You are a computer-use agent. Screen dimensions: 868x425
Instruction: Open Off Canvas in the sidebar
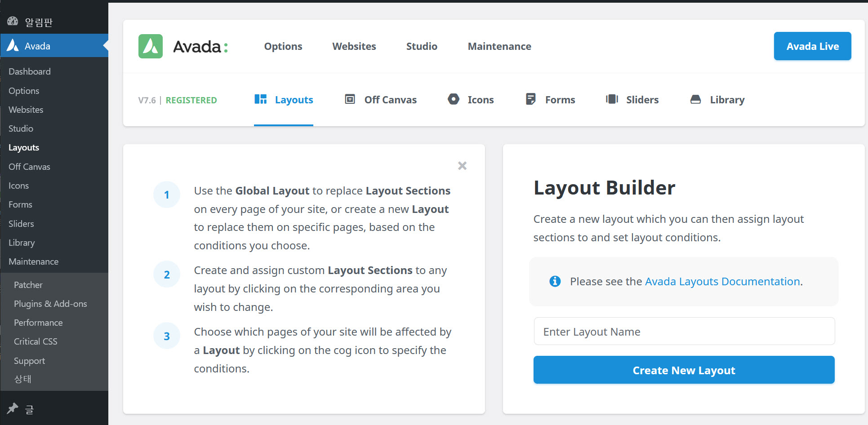[x=29, y=167]
